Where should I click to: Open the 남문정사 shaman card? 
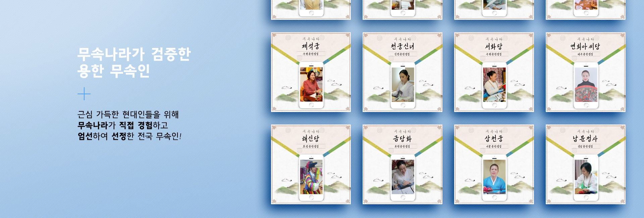pos(586,164)
